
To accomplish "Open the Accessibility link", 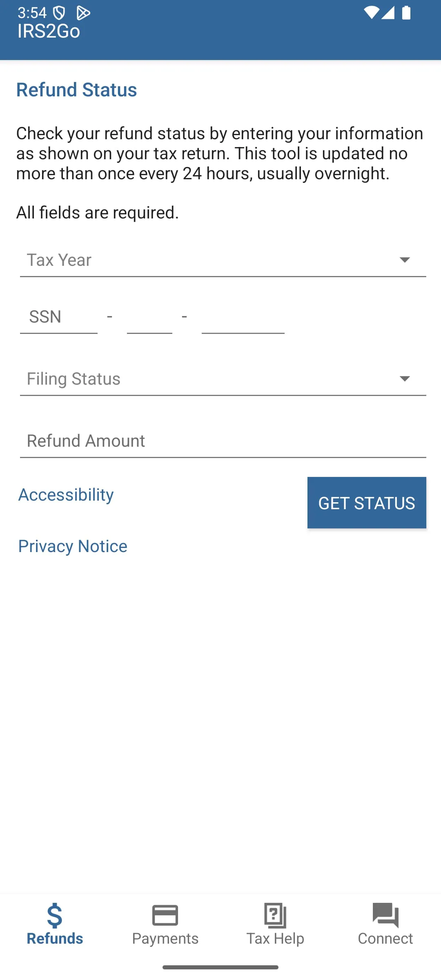I will pos(66,495).
